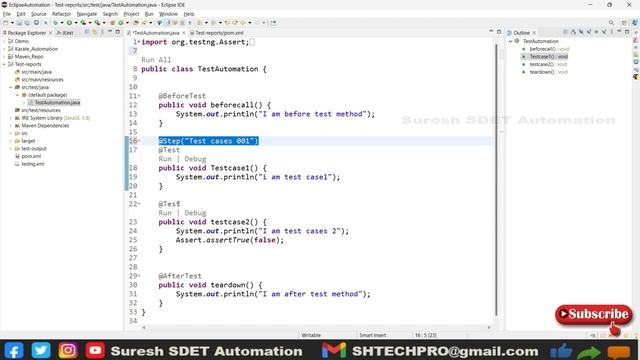Viewport: 640px width, 360px height.
Task: Open the Refactor menu
Action: click(x=61, y=14)
